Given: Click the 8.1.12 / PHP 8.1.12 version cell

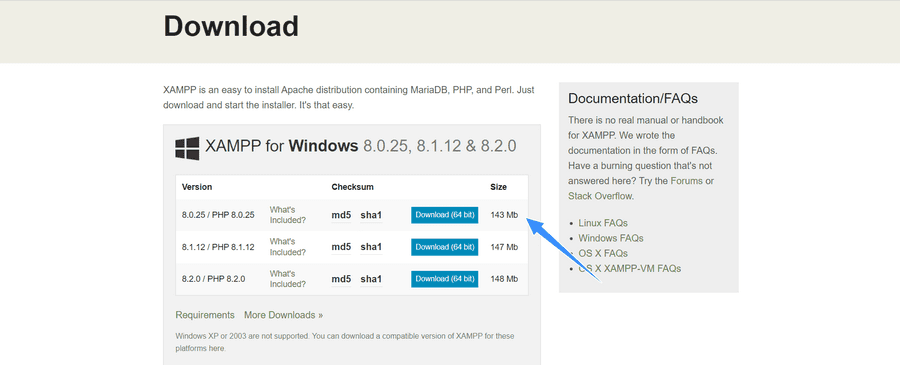Looking at the screenshot, I should [x=218, y=247].
